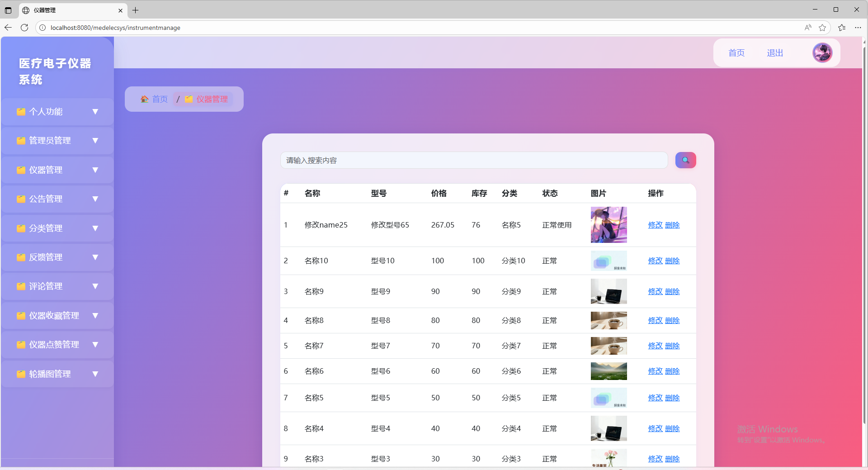The height and width of the screenshot is (470, 868).
Task: Open 反馈管理 sidebar menu
Action: 57,257
